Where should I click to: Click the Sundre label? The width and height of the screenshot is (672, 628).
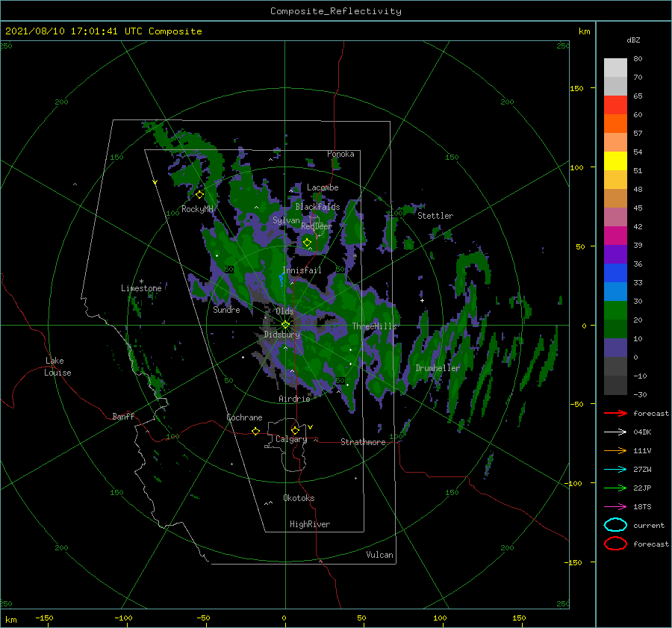(226, 309)
